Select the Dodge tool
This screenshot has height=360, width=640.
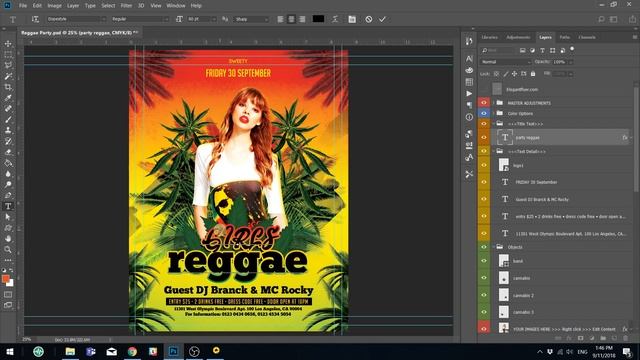[8, 184]
